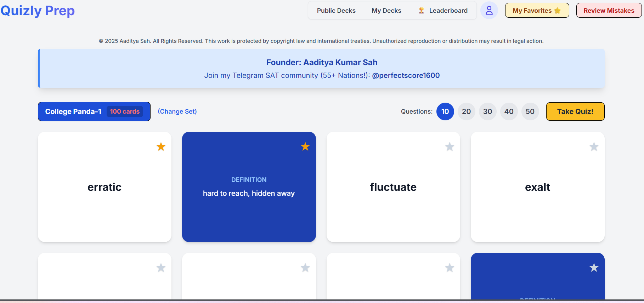Open College Panda-1 deck selector

94,112
